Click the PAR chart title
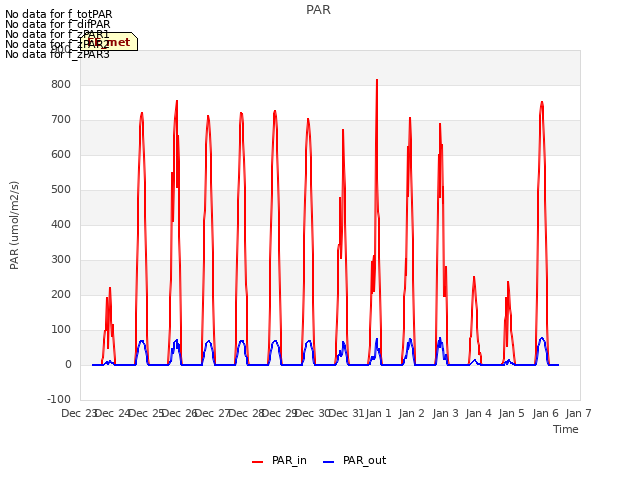Screen dimensions: 640x480 pos(318,10)
